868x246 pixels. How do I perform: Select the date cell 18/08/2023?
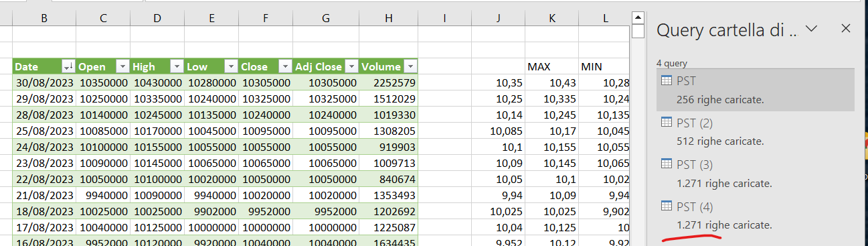click(44, 211)
